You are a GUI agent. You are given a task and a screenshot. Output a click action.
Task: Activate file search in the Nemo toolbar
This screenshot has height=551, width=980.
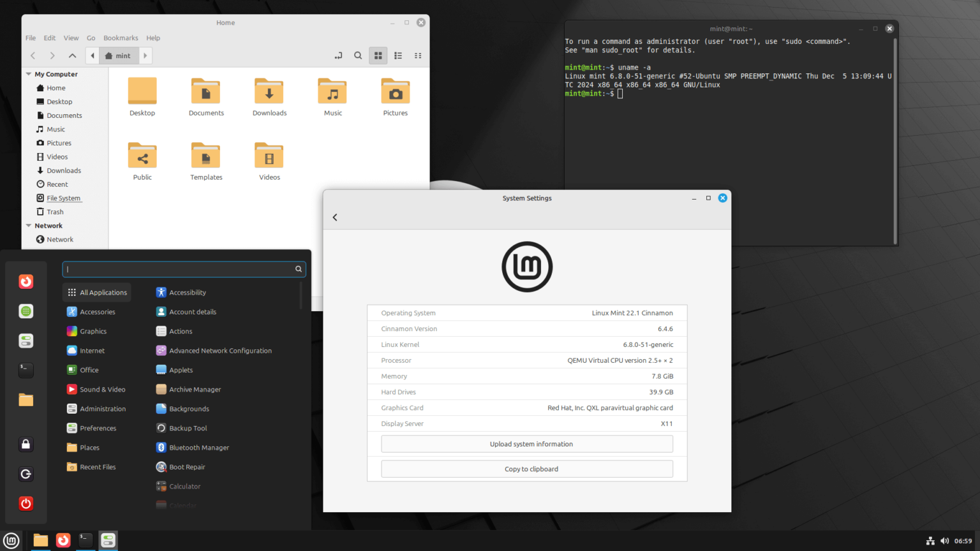pyautogui.click(x=358, y=55)
